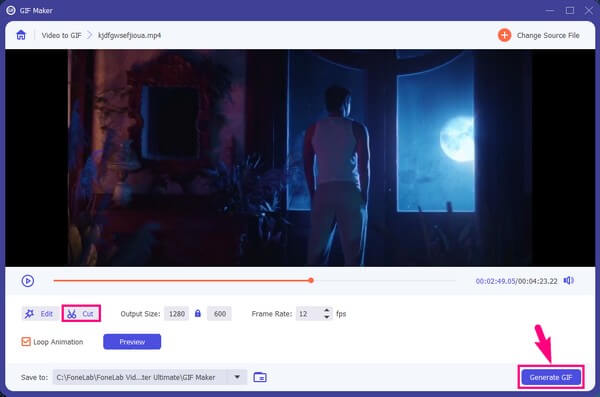Click the Preview button
600x397 pixels.
132,341
